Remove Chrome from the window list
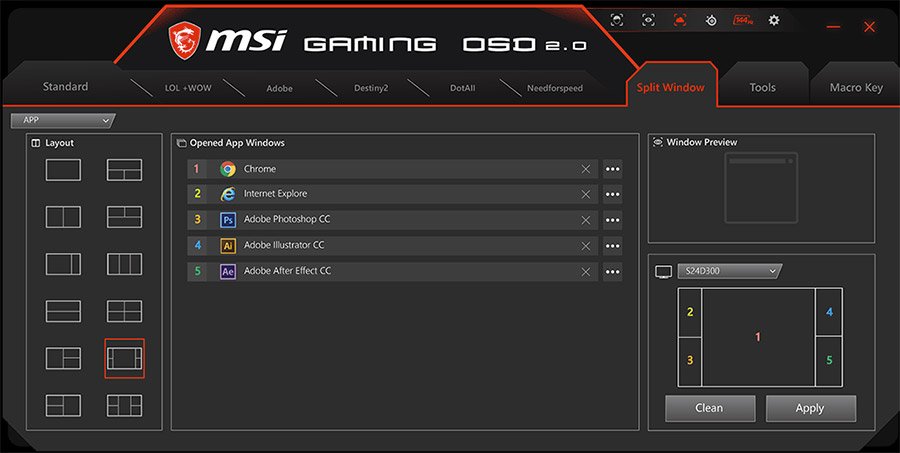This screenshot has width=900, height=453. click(585, 169)
